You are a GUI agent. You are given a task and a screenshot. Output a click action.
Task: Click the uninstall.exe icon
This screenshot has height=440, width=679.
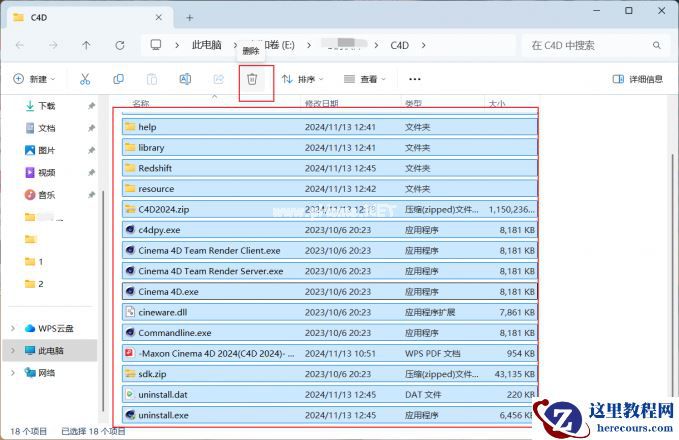pos(130,415)
